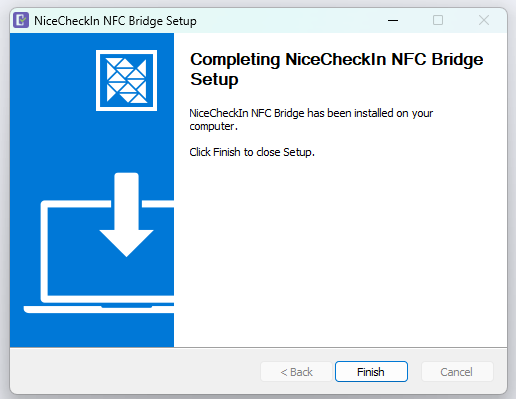Click the greyed-out Back button
The image size is (516, 399).
(x=297, y=371)
